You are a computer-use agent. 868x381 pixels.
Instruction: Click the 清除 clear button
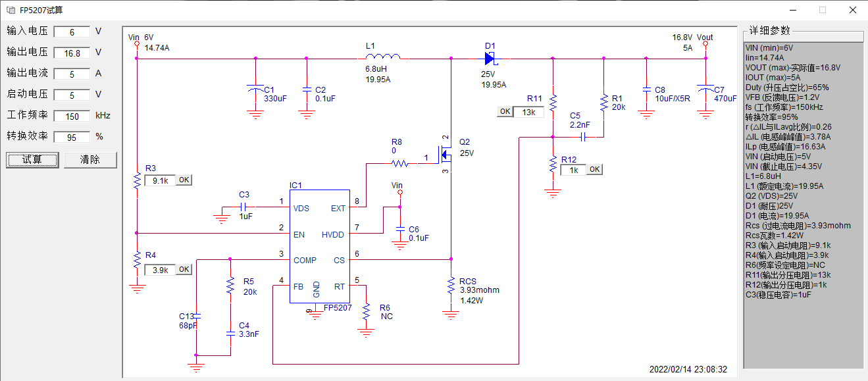[x=90, y=160]
